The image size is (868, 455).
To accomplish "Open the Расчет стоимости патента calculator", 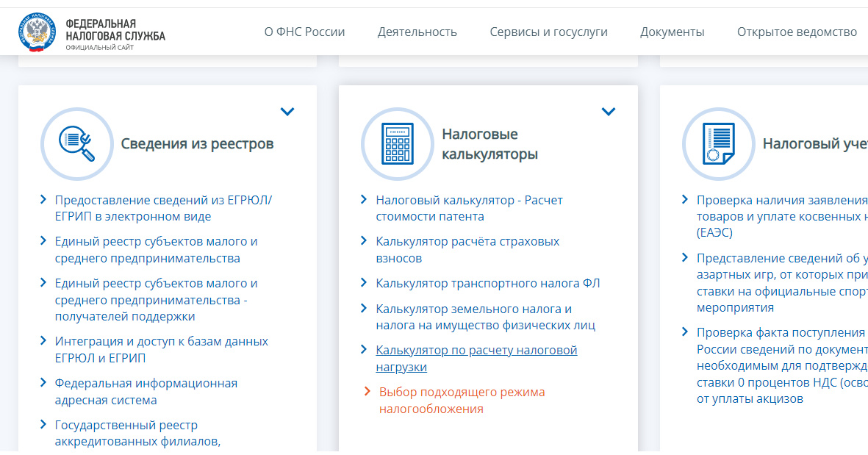I will point(469,208).
